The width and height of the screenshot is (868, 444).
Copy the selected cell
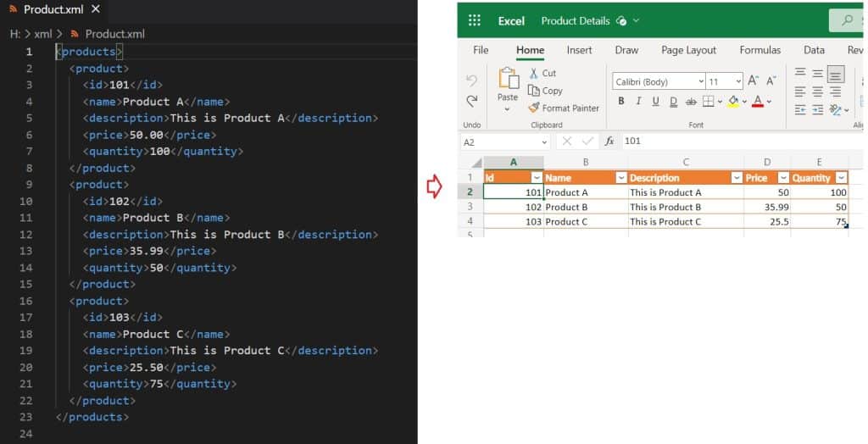coord(545,90)
